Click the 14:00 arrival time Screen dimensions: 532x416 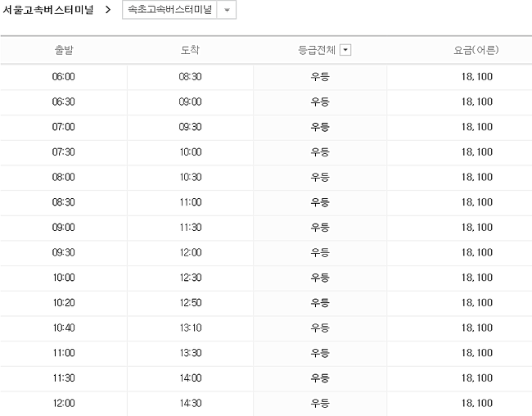[x=191, y=378]
